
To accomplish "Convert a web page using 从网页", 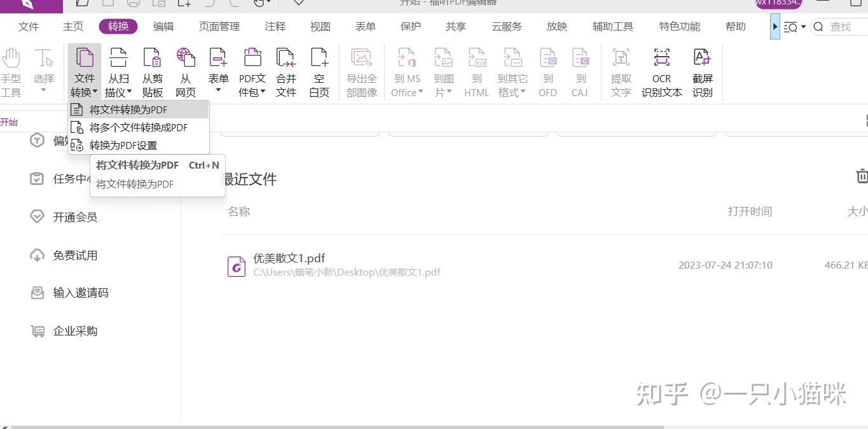I will tap(186, 70).
